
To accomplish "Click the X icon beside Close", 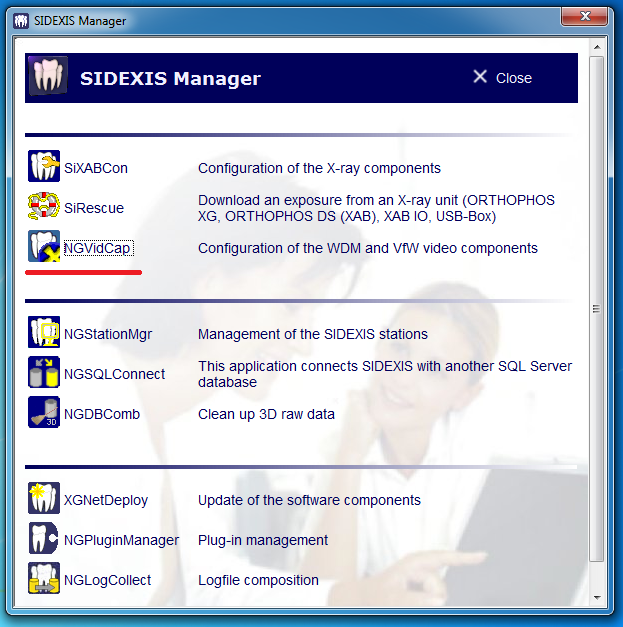I will click(x=480, y=76).
